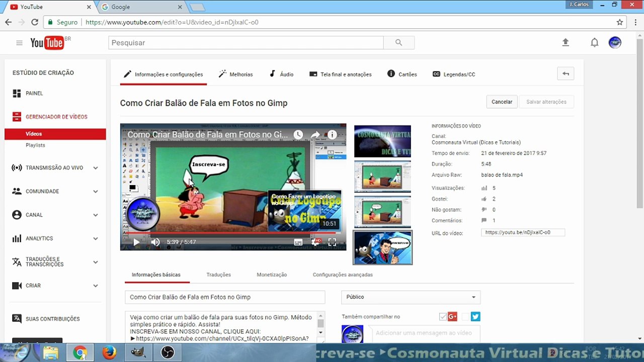Open the notifications bell
Image resolution: width=644 pixels, height=362 pixels.
click(x=594, y=43)
